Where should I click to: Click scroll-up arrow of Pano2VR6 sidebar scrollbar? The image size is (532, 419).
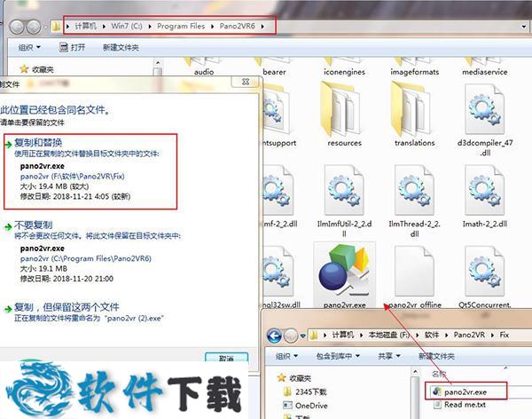pyautogui.click(x=158, y=63)
